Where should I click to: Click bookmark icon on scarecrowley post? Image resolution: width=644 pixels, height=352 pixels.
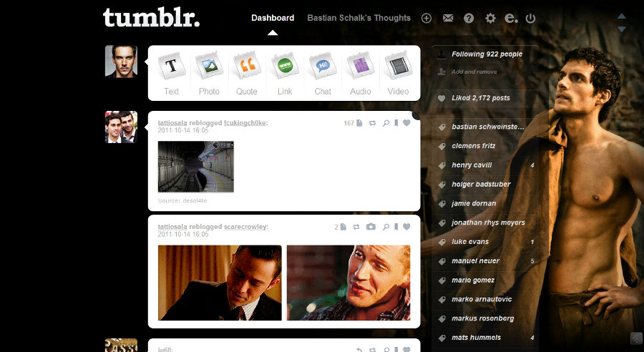click(396, 227)
